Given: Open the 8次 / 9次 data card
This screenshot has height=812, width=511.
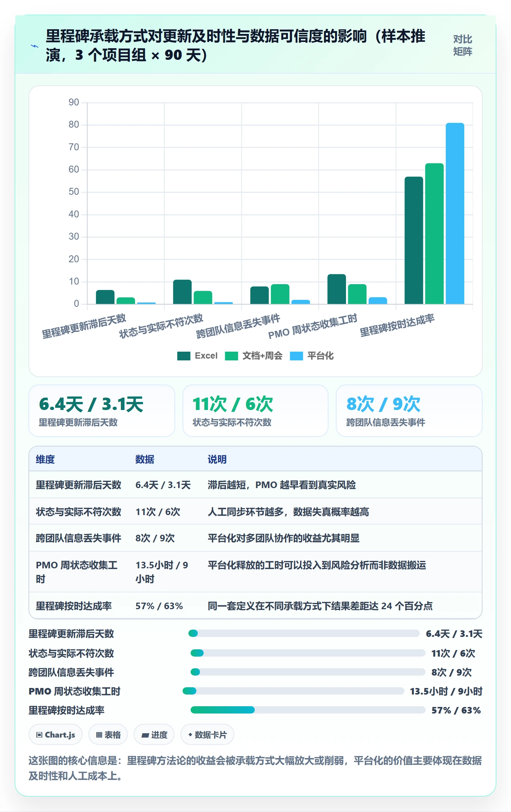Looking at the screenshot, I should point(409,411).
